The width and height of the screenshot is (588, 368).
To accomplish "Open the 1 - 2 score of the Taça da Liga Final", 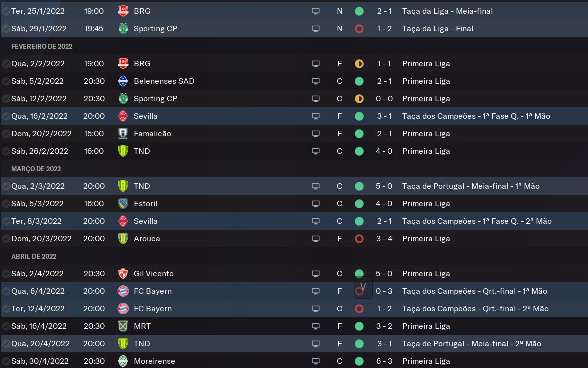I will pyautogui.click(x=384, y=29).
